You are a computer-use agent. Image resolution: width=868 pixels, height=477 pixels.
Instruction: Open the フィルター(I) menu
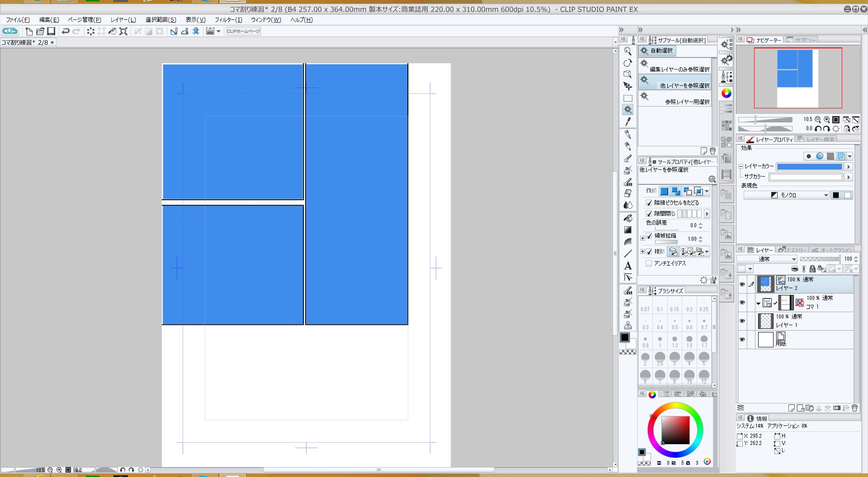[228, 20]
